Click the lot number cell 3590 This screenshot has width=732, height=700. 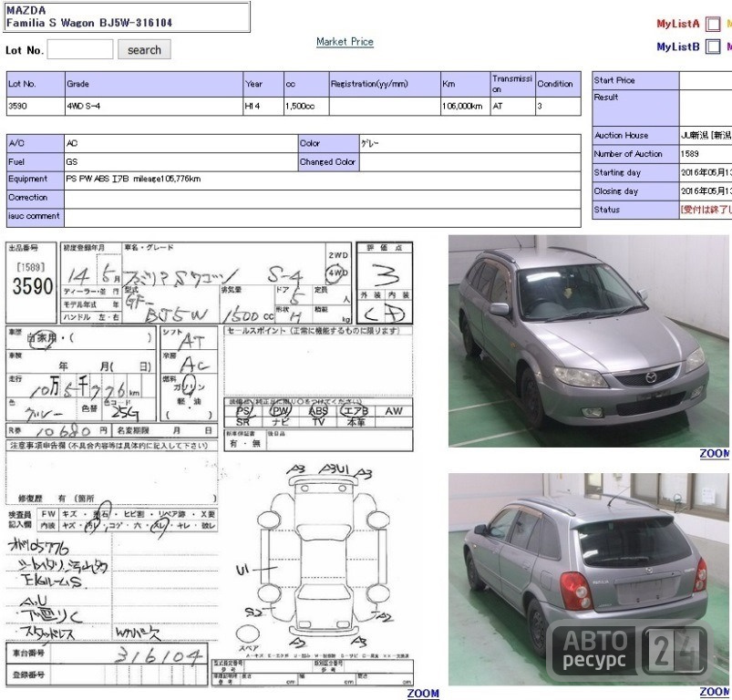coord(36,107)
